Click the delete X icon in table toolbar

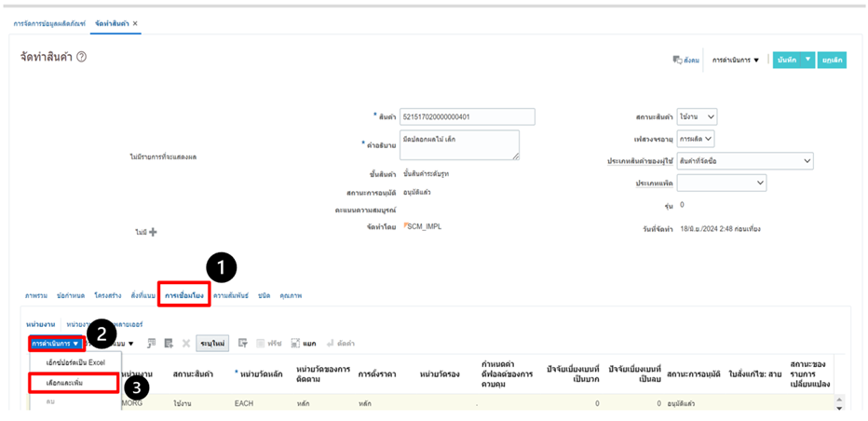185,344
